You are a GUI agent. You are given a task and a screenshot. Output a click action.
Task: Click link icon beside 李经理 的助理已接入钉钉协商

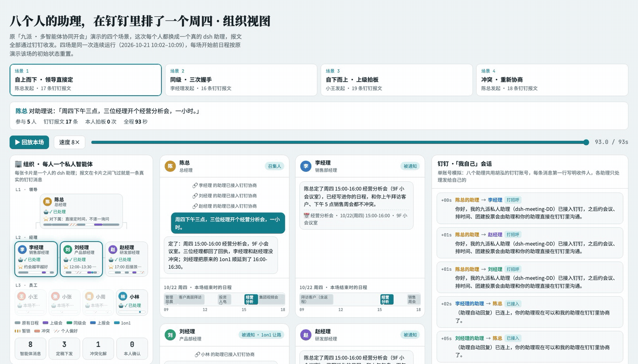[195, 185]
